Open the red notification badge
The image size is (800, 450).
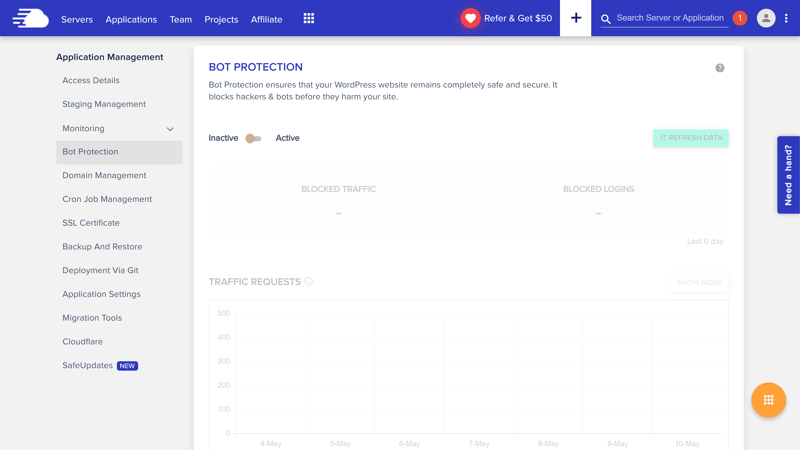[x=740, y=18]
